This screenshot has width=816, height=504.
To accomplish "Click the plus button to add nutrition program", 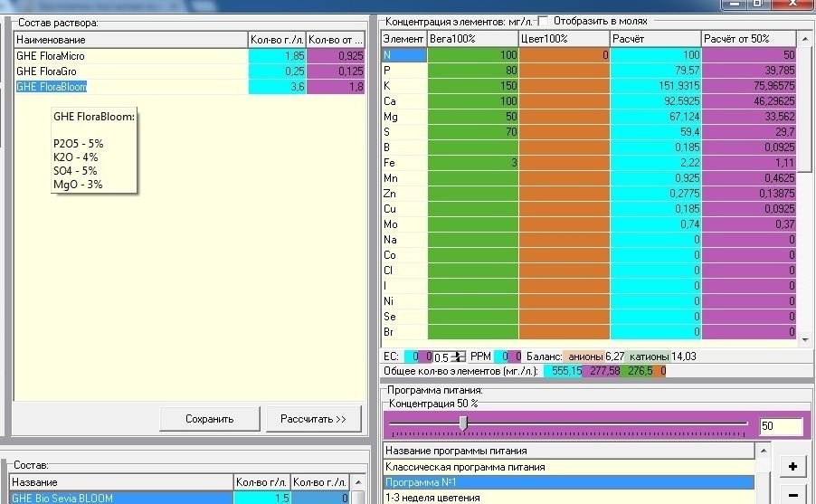I will coord(792,466).
